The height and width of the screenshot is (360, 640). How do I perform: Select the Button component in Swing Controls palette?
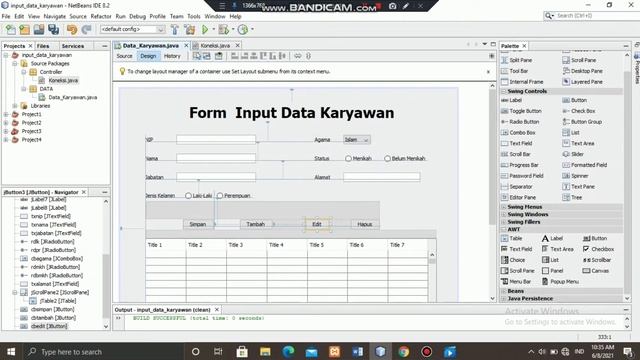click(x=575, y=100)
